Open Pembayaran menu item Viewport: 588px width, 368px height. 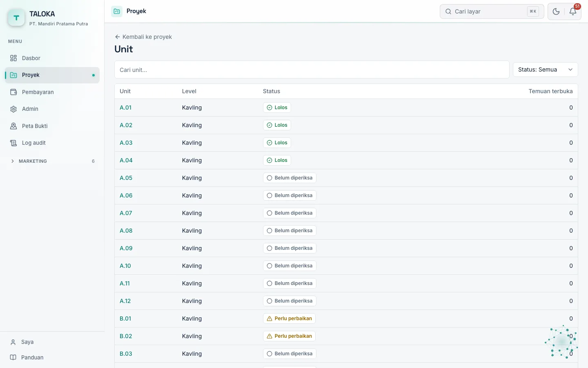(52, 92)
